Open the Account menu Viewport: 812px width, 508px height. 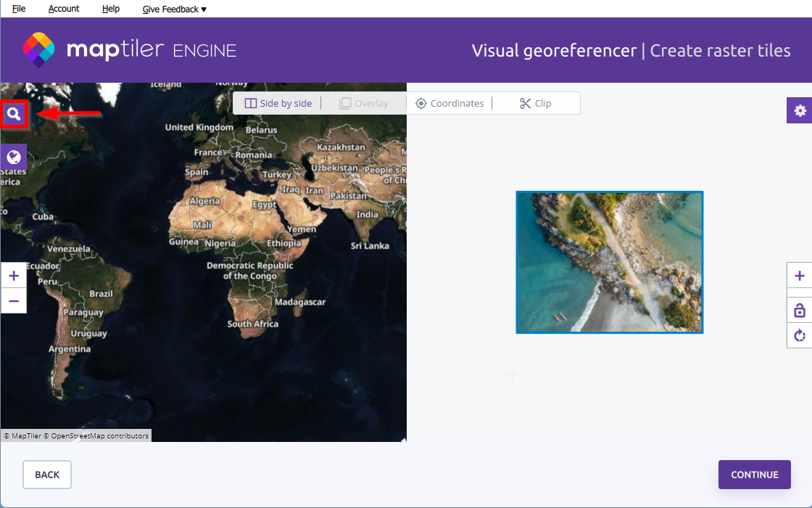click(x=64, y=9)
